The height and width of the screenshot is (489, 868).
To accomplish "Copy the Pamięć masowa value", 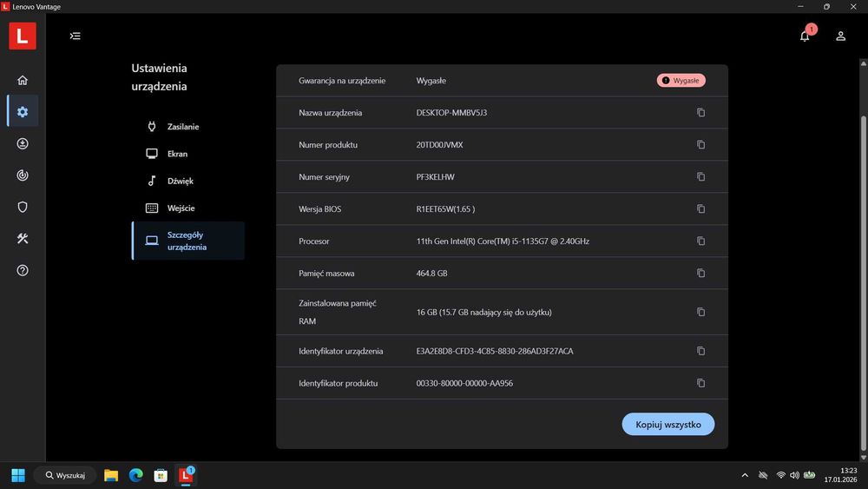I will tap(700, 273).
